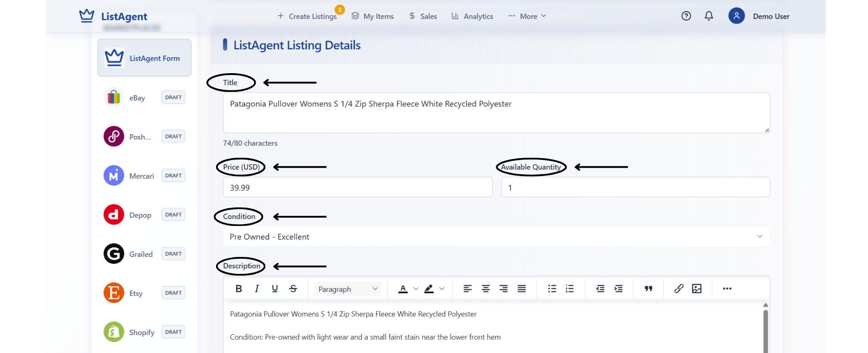The height and width of the screenshot is (353, 868).
Task: Insert a link in description
Action: point(679,289)
